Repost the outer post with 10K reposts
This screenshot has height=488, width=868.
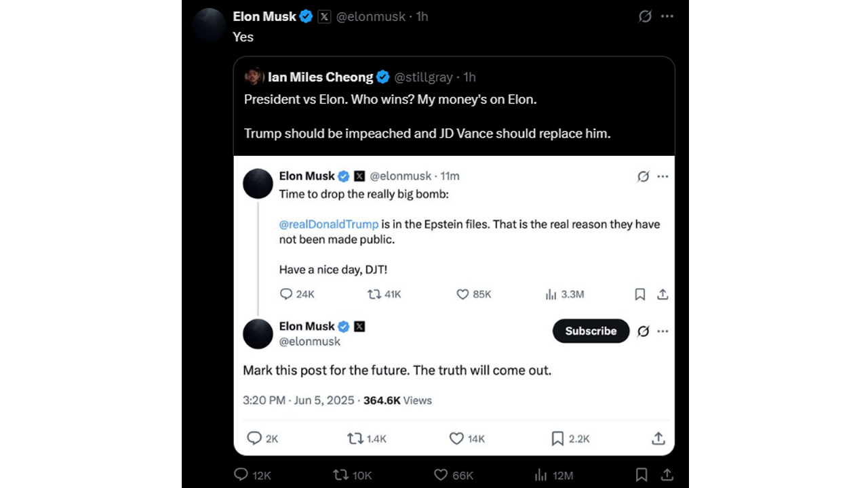341,474
